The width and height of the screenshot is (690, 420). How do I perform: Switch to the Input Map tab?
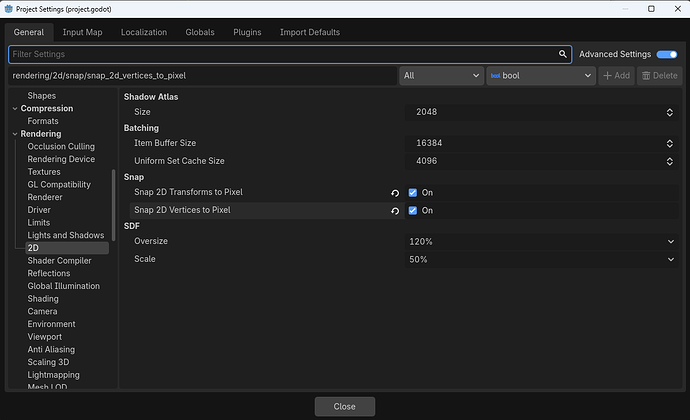(82, 32)
